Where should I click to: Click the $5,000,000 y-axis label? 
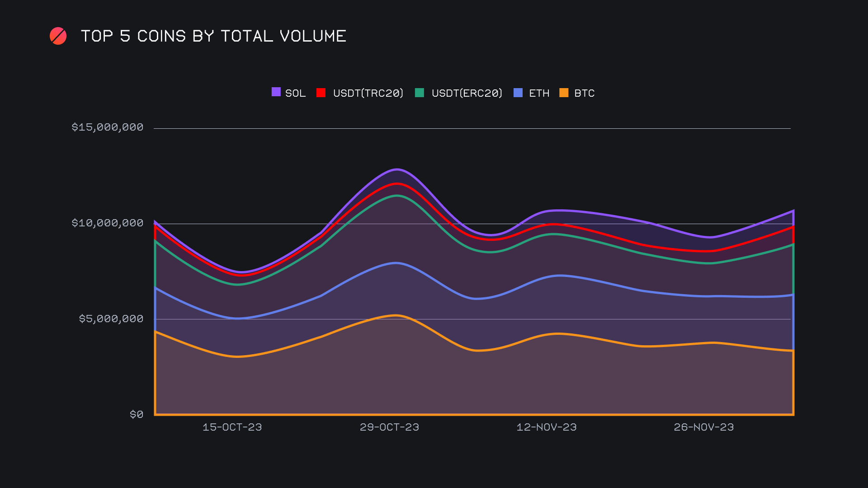[111, 319]
